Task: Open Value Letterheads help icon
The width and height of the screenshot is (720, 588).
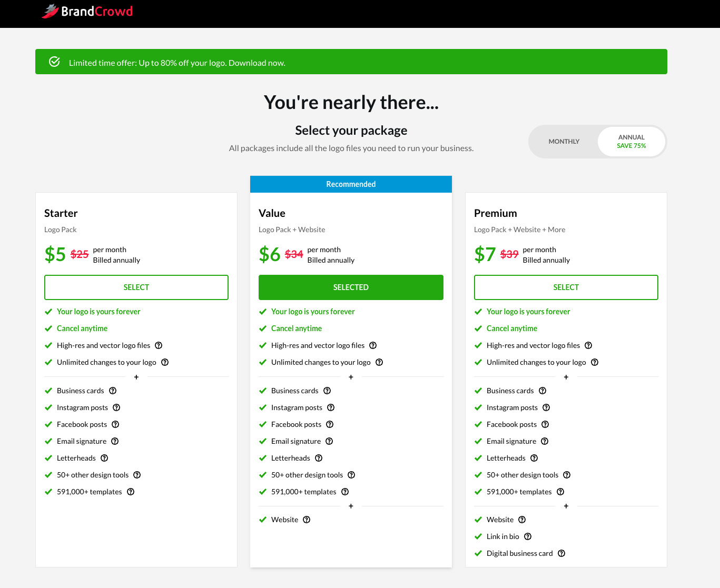Action: (x=319, y=458)
